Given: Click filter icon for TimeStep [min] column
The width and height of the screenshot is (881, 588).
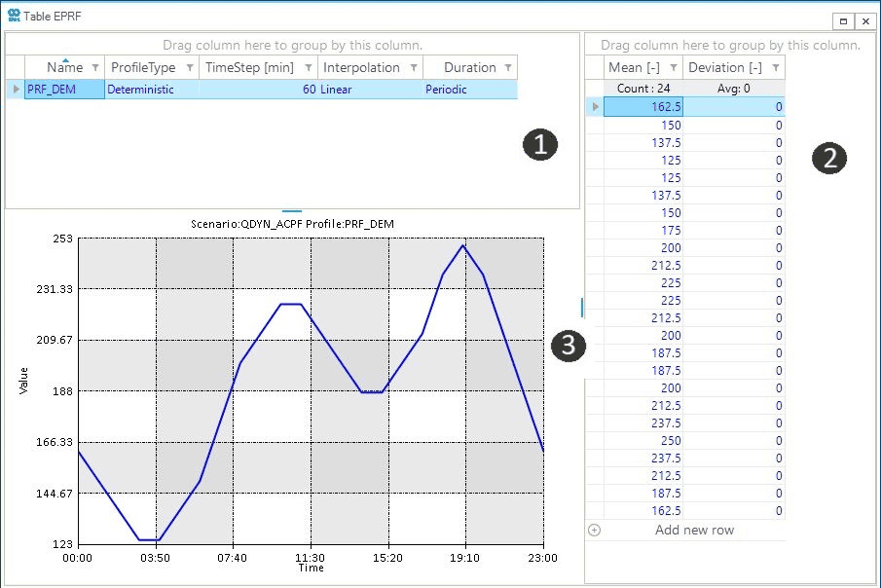Looking at the screenshot, I should [x=308, y=68].
